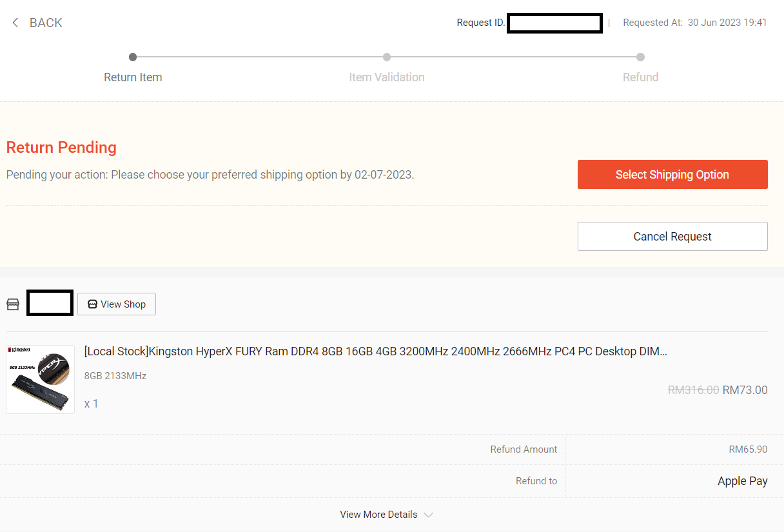Click the BACK text link

pos(46,23)
